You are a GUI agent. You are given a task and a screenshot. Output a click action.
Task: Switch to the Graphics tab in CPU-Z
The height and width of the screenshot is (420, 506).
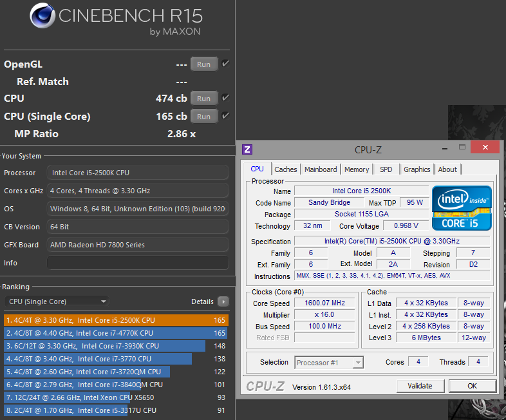(x=417, y=169)
